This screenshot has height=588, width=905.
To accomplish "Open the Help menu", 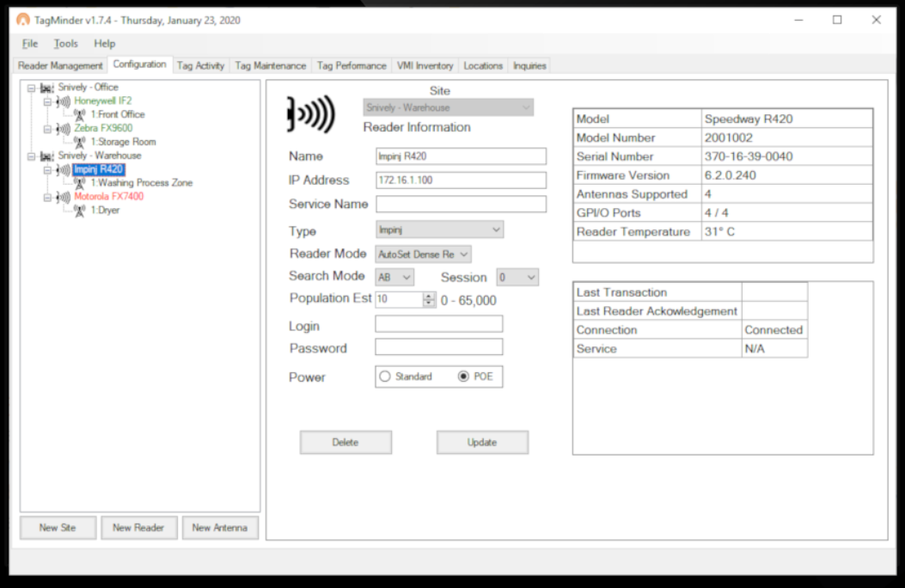I will click(105, 43).
